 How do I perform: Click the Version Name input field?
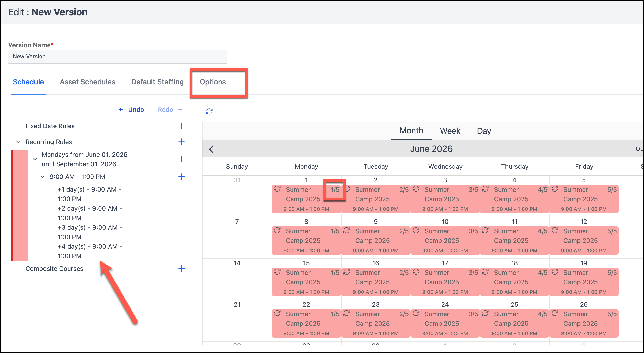tap(118, 57)
